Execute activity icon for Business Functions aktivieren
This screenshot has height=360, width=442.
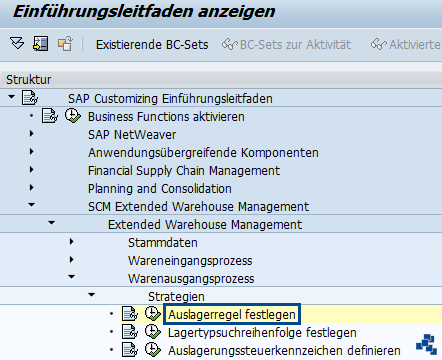click(73, 116)
